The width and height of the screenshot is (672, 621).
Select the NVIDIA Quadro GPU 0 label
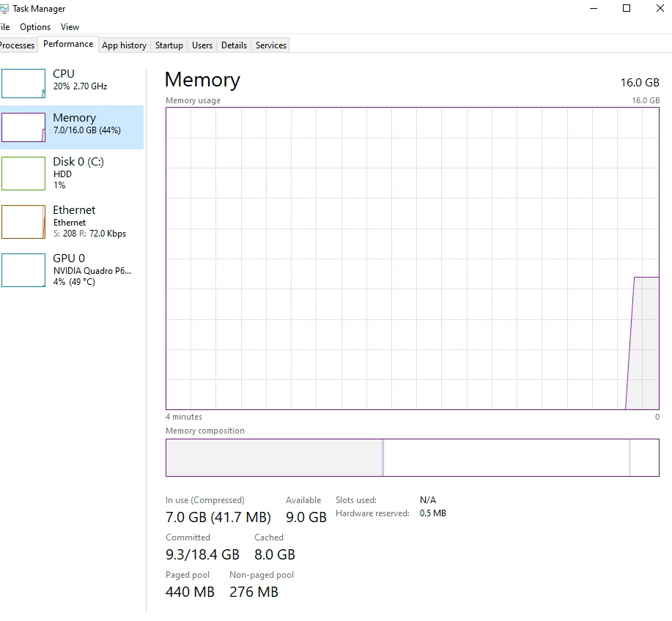(x=92, y=270)
